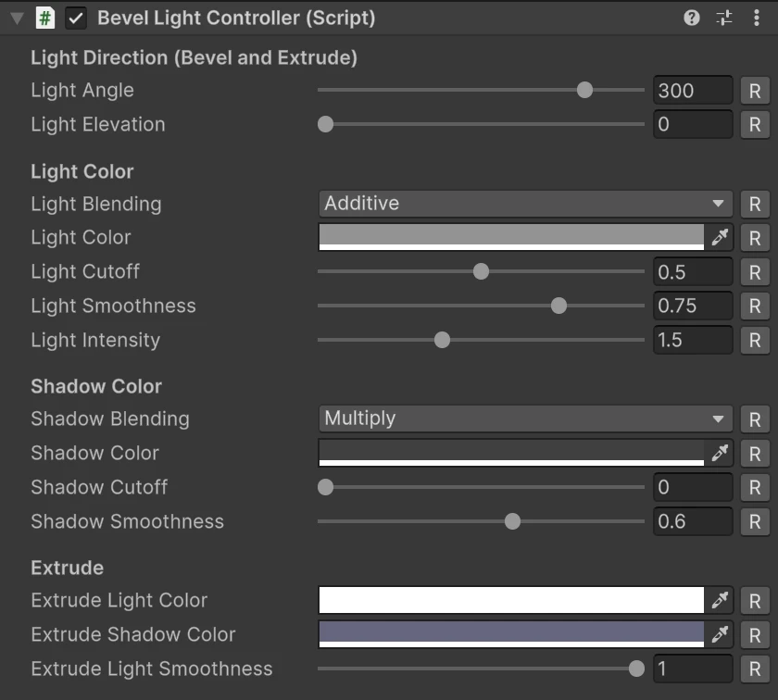Click the 'Light Angle' property label
Viewport: 778px width, 700px height.
click(x=82, y=91)
